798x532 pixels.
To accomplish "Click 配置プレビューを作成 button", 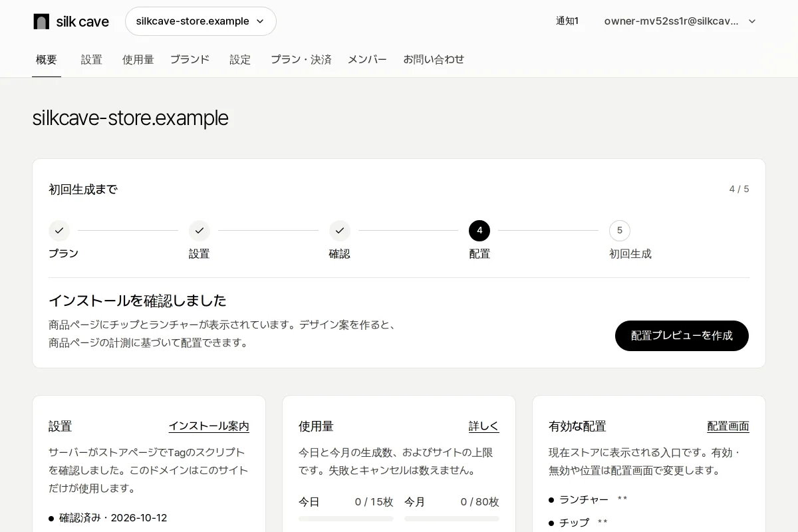I will [x=682, y=336].
